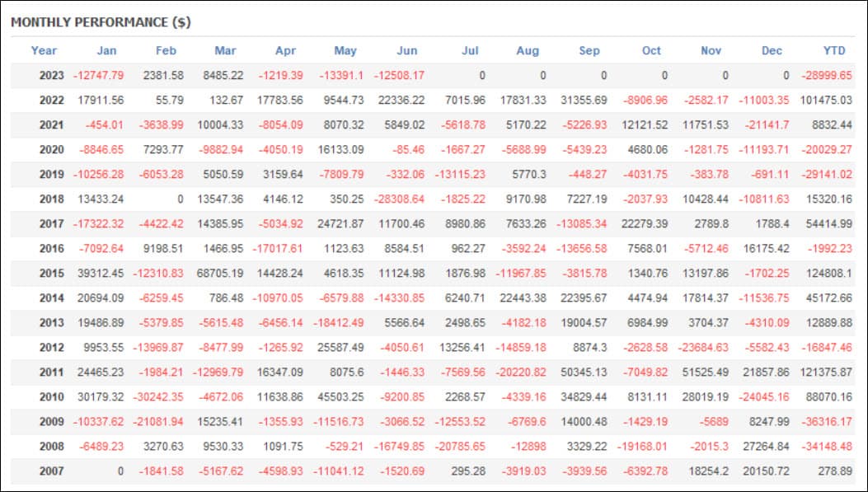Click the Jun column header

coord(407,50)
